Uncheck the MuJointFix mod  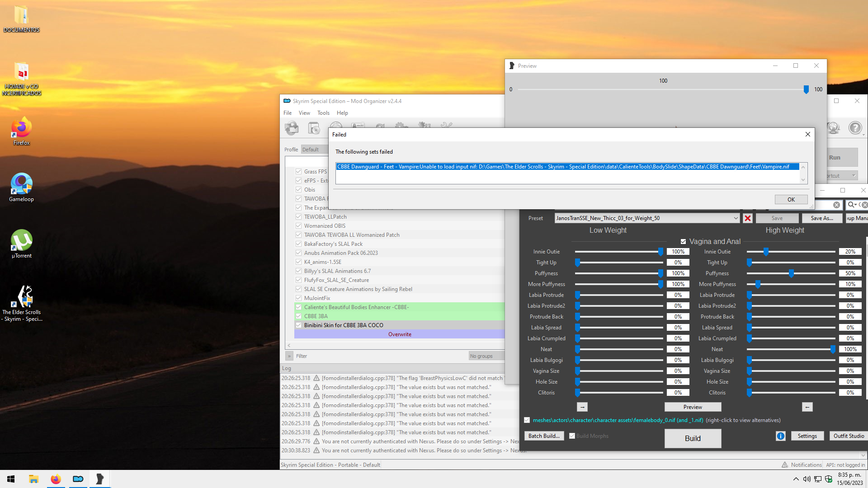[x=299, y=298]
